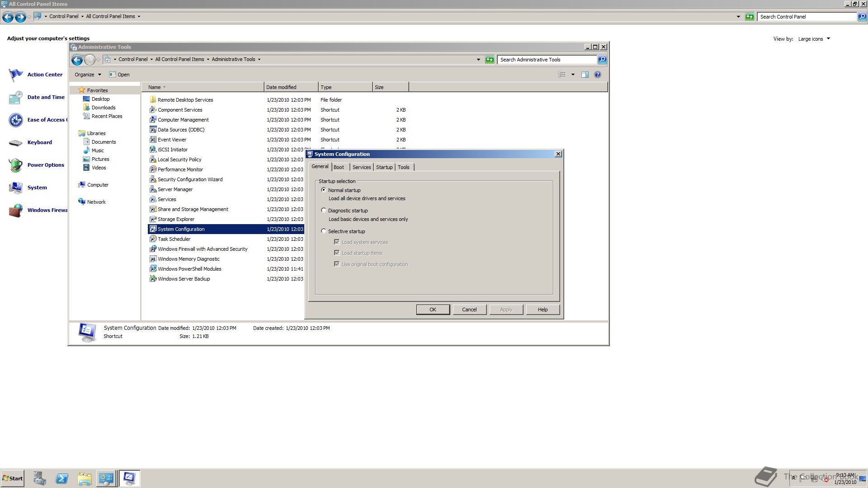Switch to General tab
This screenshot has height=488, width=868.
[x=320, y=166]
